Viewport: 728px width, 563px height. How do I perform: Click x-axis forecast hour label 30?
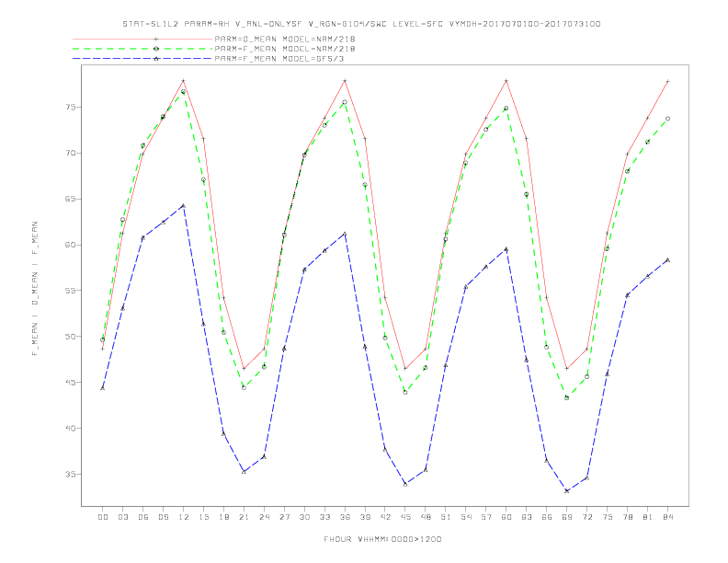[x=304, y=517]
